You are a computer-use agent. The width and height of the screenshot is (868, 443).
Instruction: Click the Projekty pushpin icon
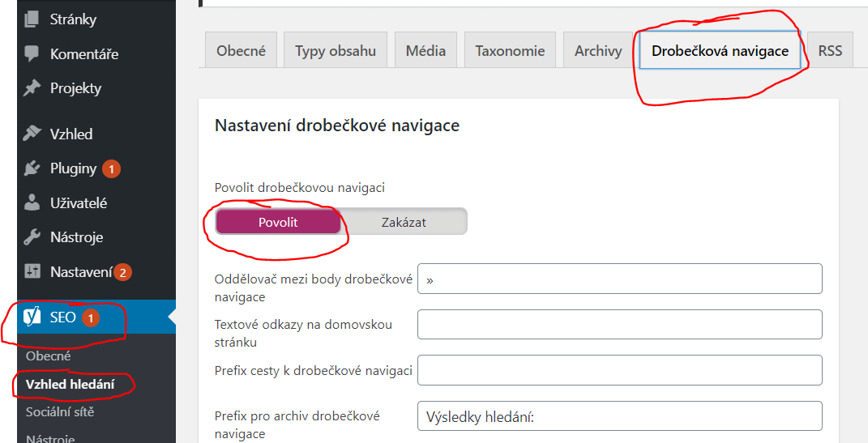tap(32, 88)
